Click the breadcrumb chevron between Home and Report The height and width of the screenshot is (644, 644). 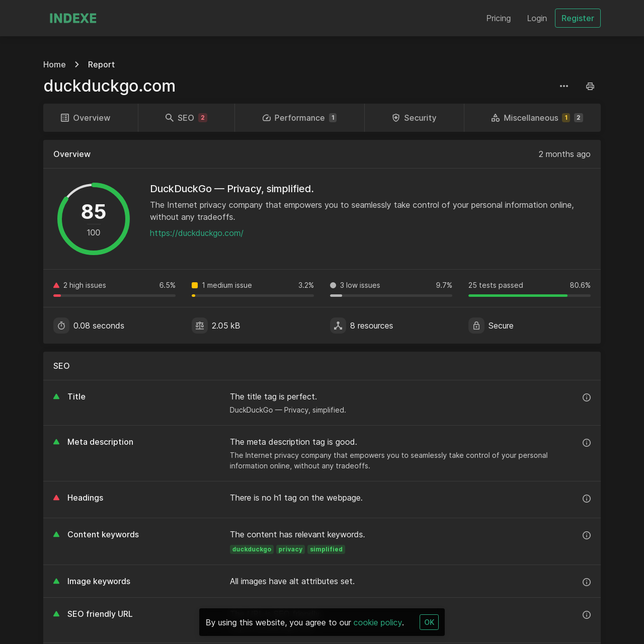pyautogui.click(x=77, y=64)
